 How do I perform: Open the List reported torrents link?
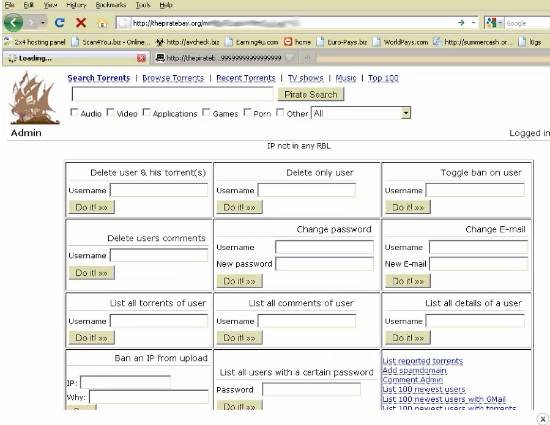pyautogui.click(x=422, y=361)
